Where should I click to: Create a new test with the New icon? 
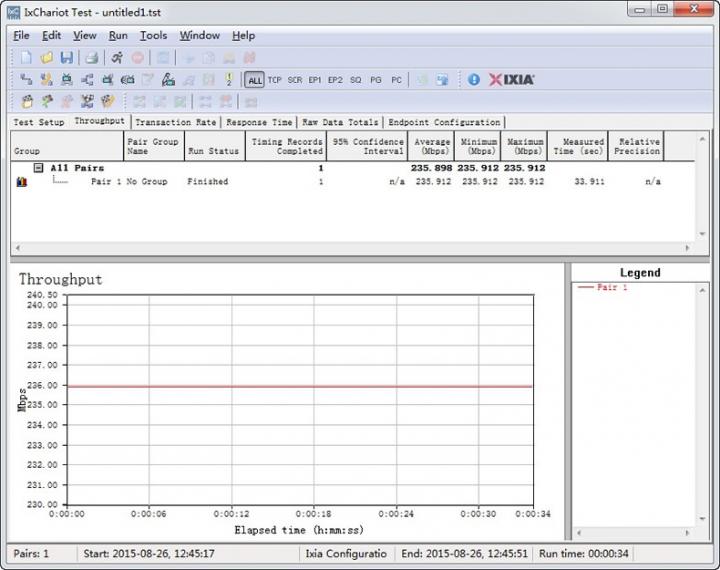click(26, 57)
